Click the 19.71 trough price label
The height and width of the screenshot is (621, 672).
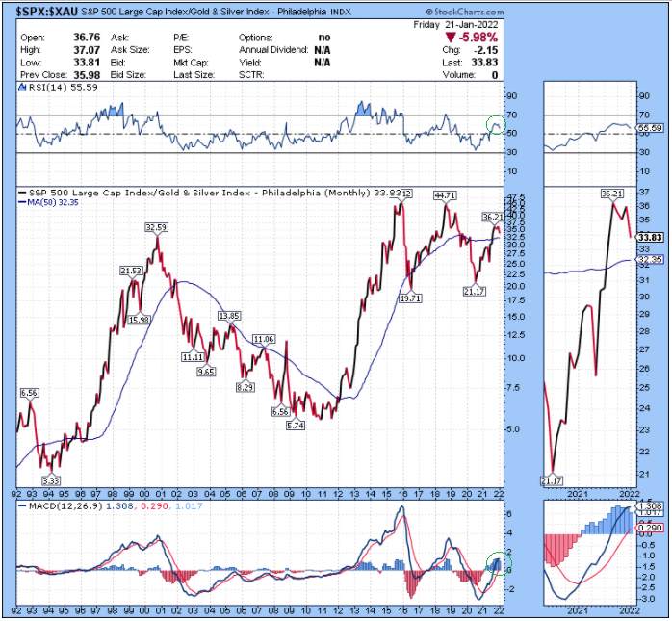[x=410, y=298]
